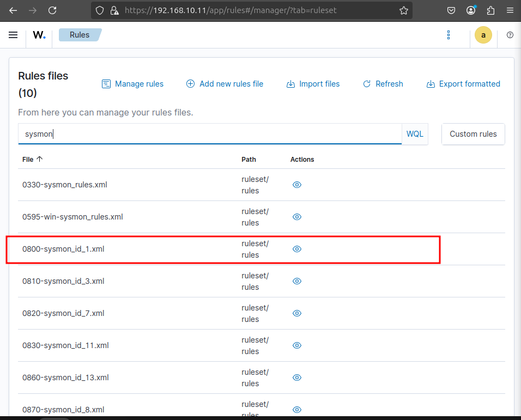The image size is (521, 420).
Task: View 0800-sysmon_id_1.xml with eye icon
Action: (x=297, y=249)
